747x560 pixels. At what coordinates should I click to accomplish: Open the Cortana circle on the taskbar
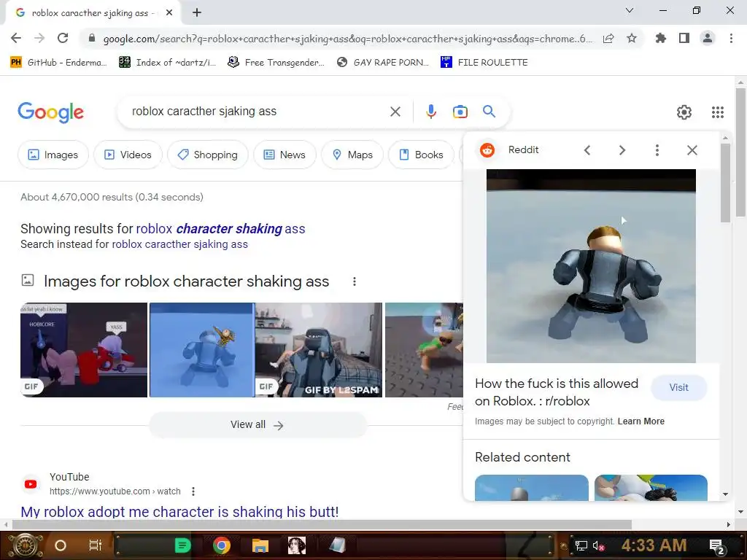pyautogui.click(x=61, y=545)
